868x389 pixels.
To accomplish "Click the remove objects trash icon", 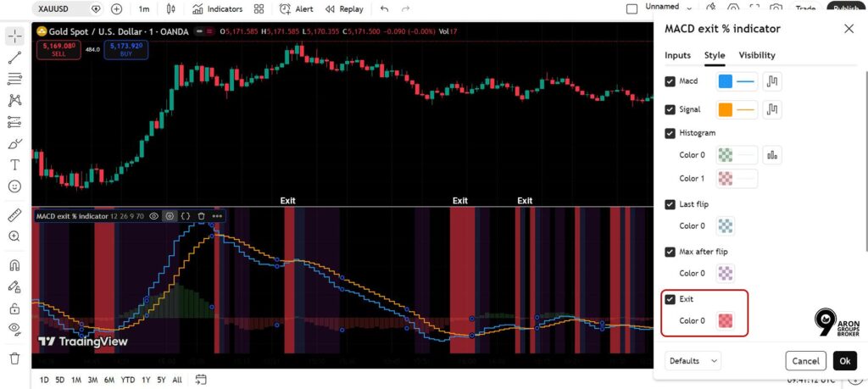I will pos(15,358).
